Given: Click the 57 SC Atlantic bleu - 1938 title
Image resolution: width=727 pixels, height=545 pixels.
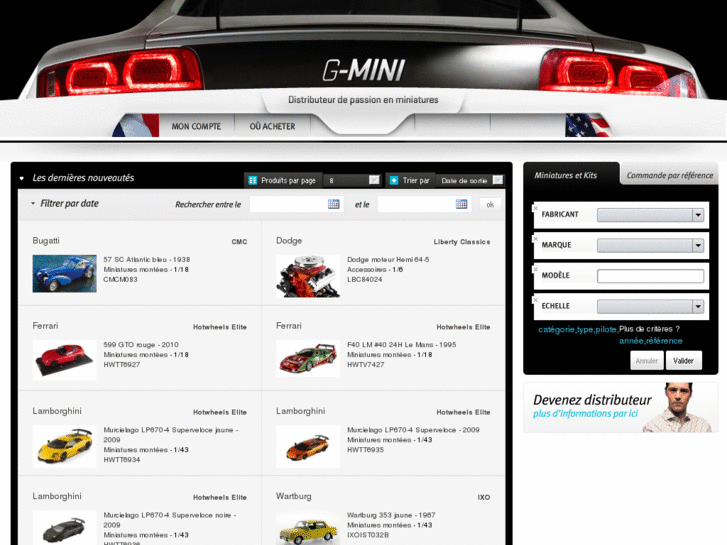Looking at the screenshot, I should tap(147, 259).
